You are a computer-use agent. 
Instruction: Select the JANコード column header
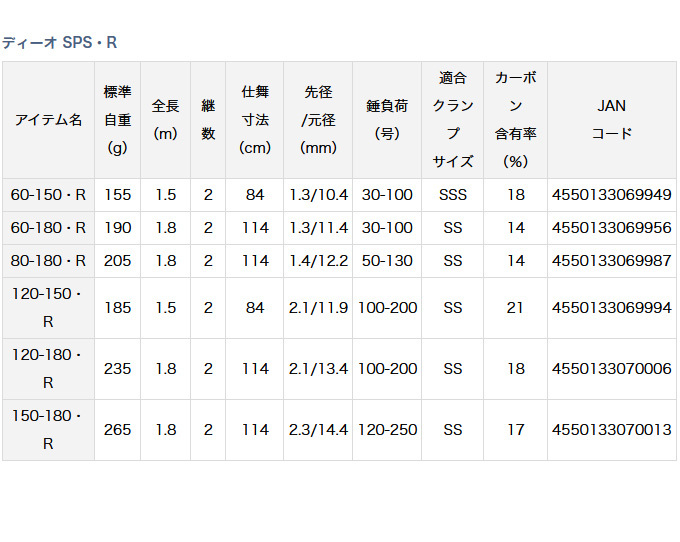(611, 120)
